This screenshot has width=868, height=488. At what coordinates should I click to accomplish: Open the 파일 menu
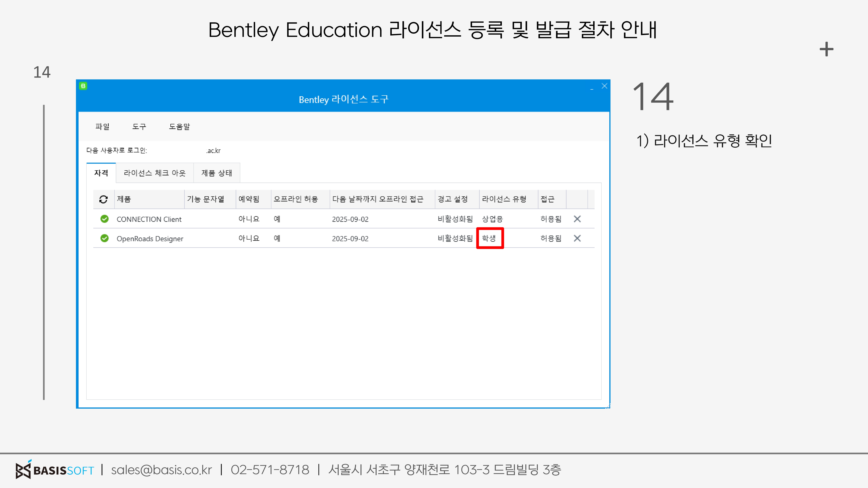[x=102, y=127]
